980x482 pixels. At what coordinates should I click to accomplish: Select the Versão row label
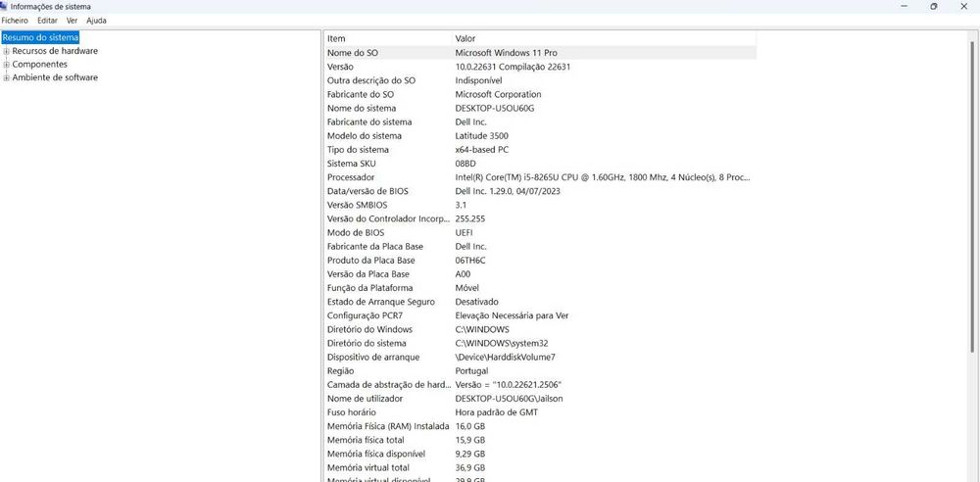[x=340, y=67]
